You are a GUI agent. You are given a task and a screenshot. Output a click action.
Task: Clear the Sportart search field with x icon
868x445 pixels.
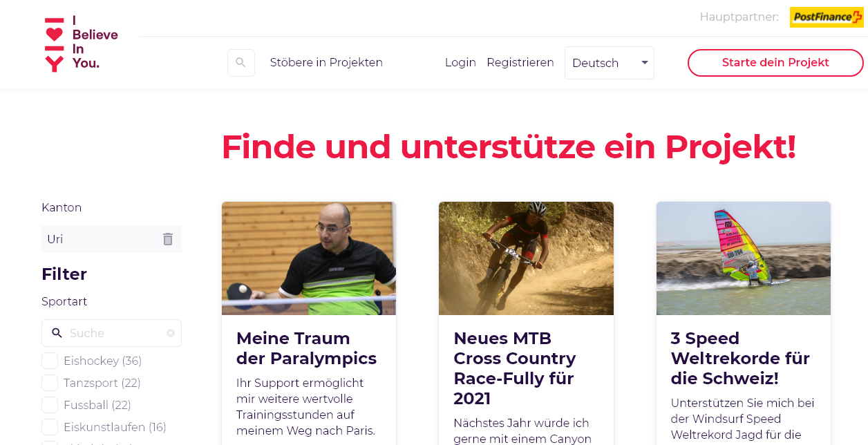tap(171, 333)
